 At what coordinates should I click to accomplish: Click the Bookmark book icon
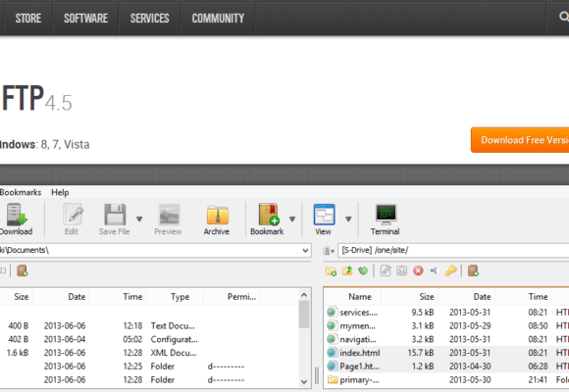[x=269, y=215]
